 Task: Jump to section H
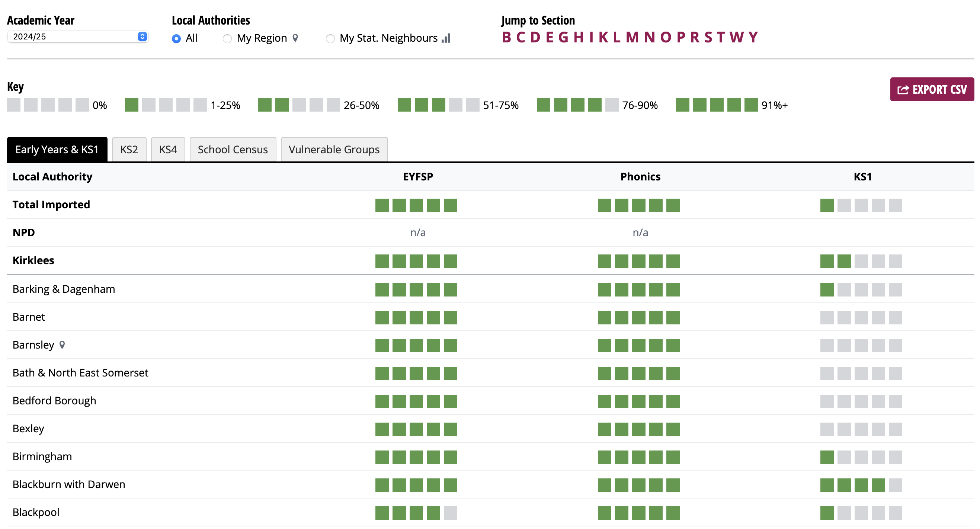point(579,37)
